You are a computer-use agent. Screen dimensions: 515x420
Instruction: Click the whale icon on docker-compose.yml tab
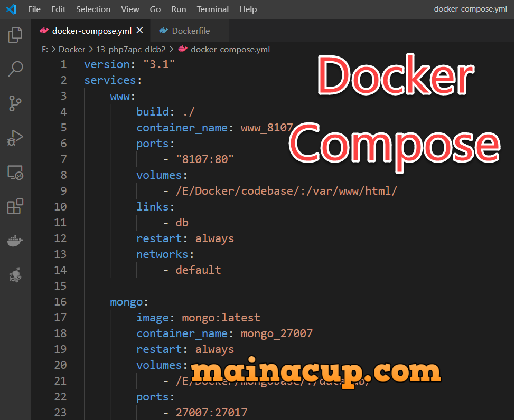(44, 31)
